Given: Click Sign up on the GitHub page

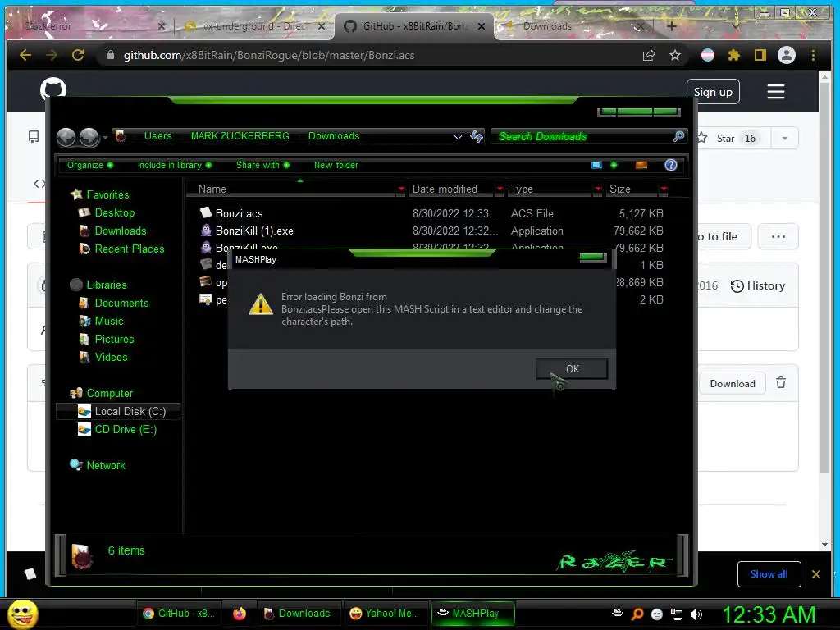Looking at the screenshot, I should pos(713,92).
